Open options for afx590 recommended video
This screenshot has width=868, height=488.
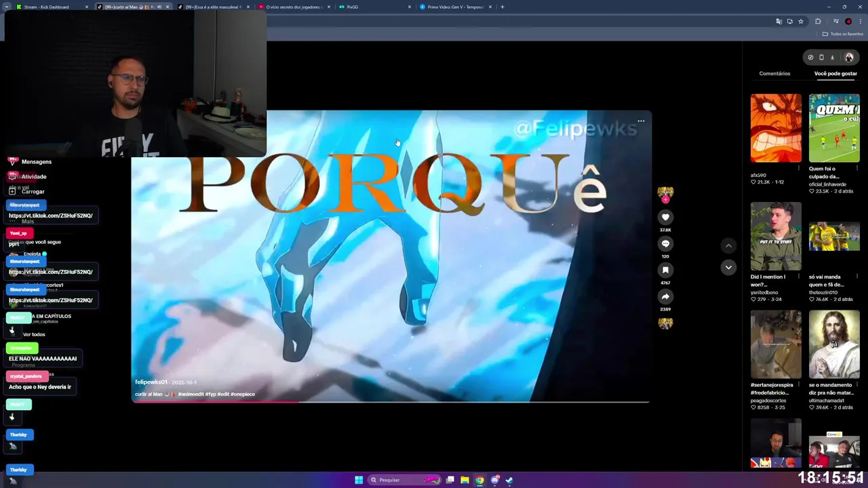pyautogui.click(x=798, y=168)
